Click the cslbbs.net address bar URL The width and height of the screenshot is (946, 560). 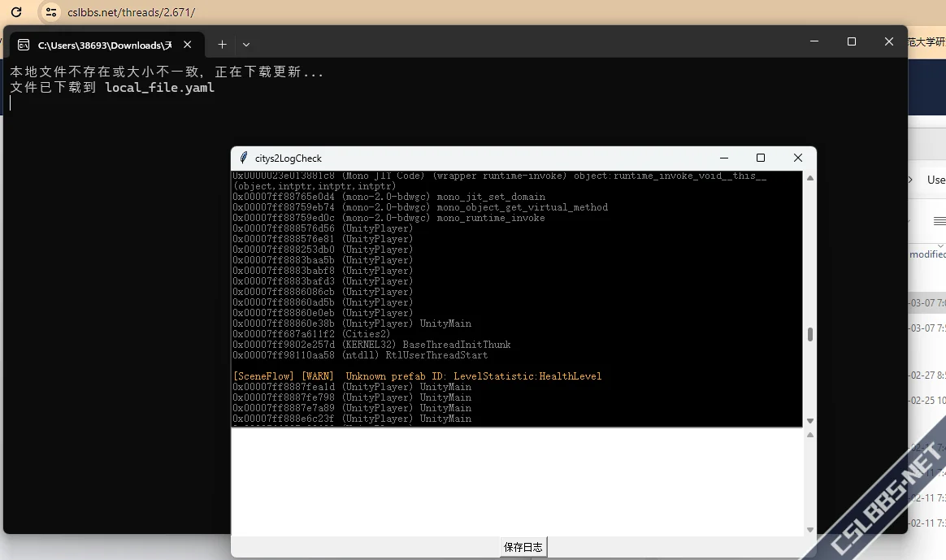(x=131, y=12)
